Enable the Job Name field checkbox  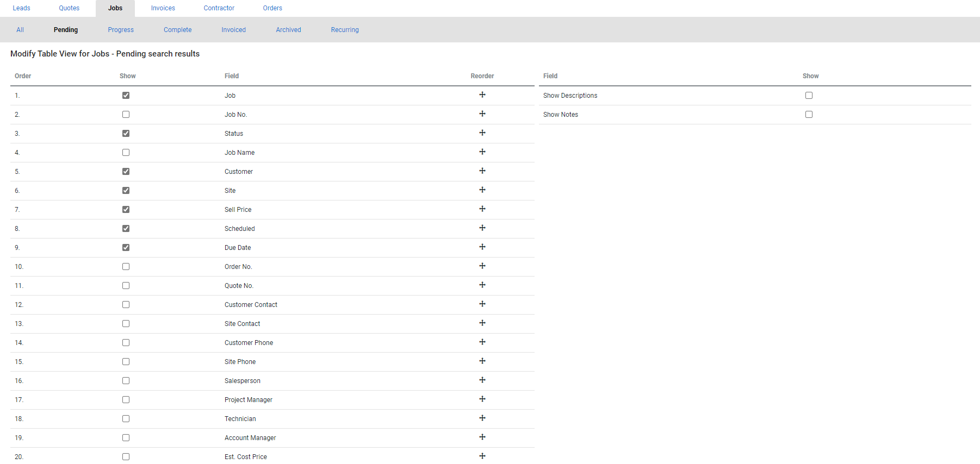point(126,152)
